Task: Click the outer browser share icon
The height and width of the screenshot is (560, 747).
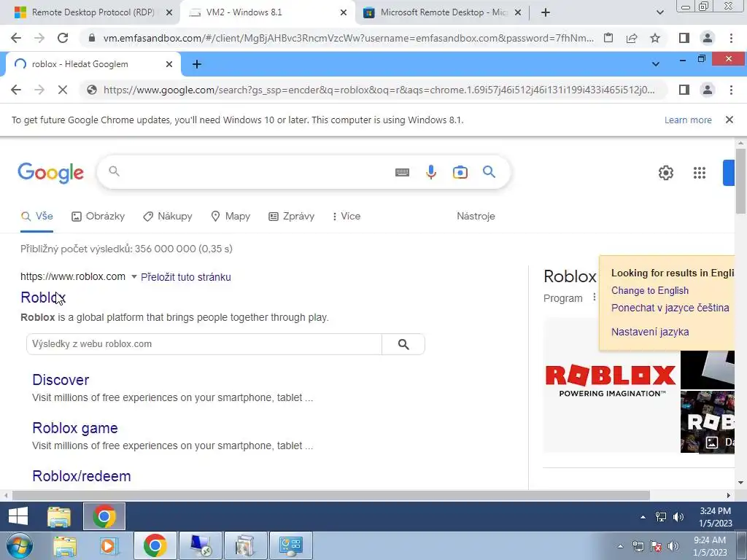Action: point(632,38)
